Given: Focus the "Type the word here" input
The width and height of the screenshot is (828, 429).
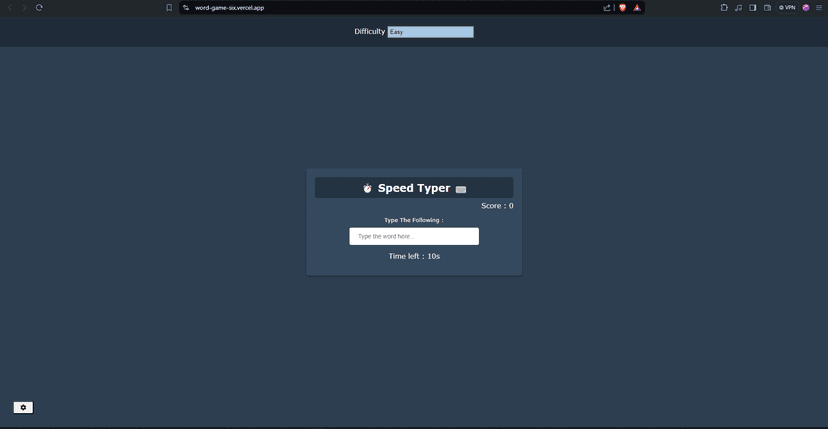Looking at the screenshot, I should pyautogui.click(x=414, y=236).
